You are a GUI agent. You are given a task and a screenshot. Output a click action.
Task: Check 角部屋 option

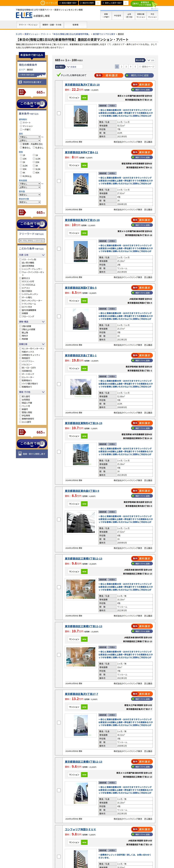[x=20, y=339]
